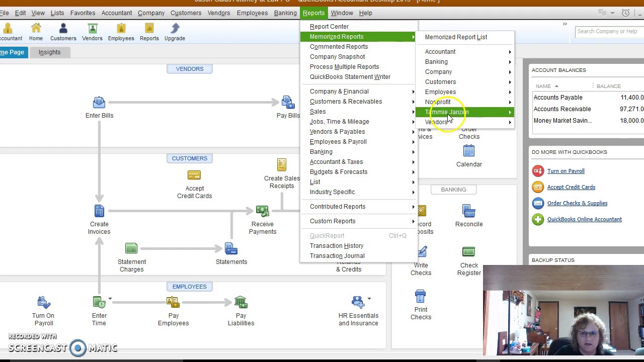644x362 pixels.
Task: Open Employees icon in the icon bar
Action: coord(121,32)
